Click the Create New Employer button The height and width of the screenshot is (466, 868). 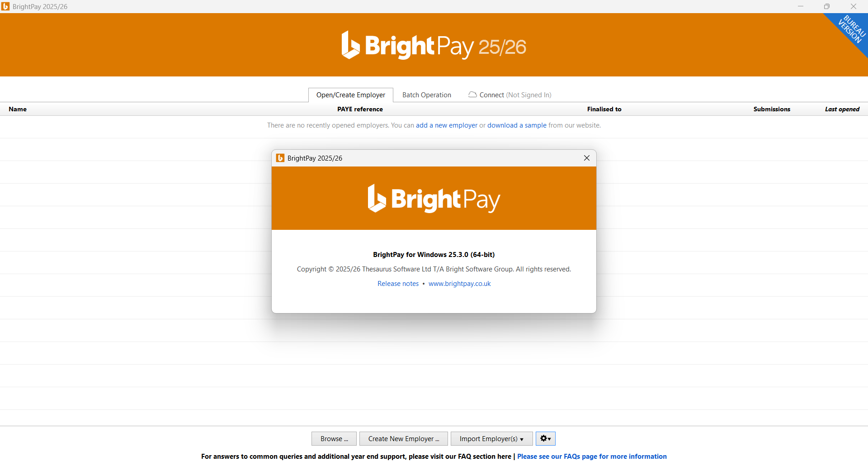point(403,438)
